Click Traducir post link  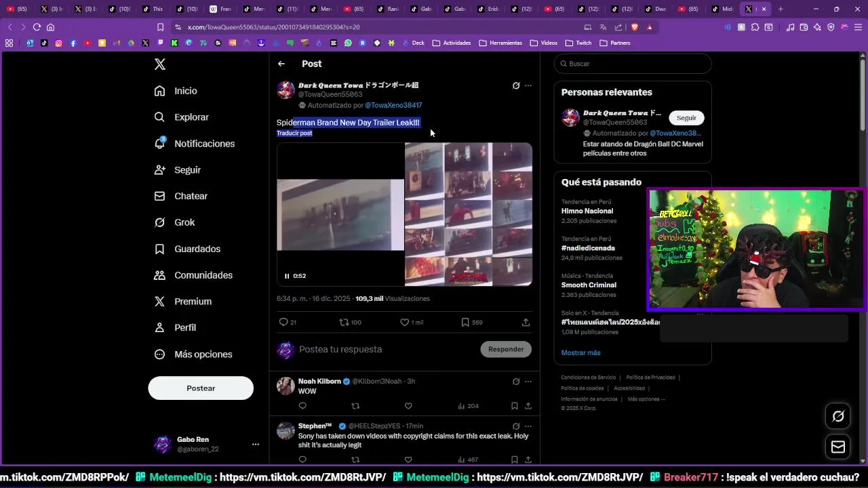pos(294,133)
